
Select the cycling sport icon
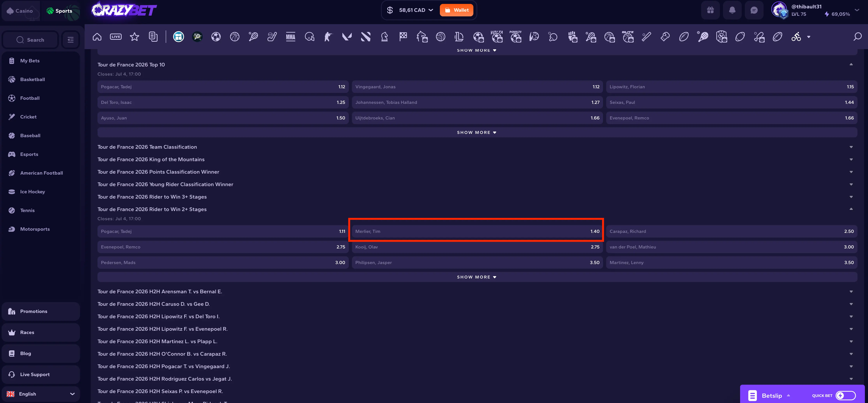pyautogui.click(x=796, y=37)
